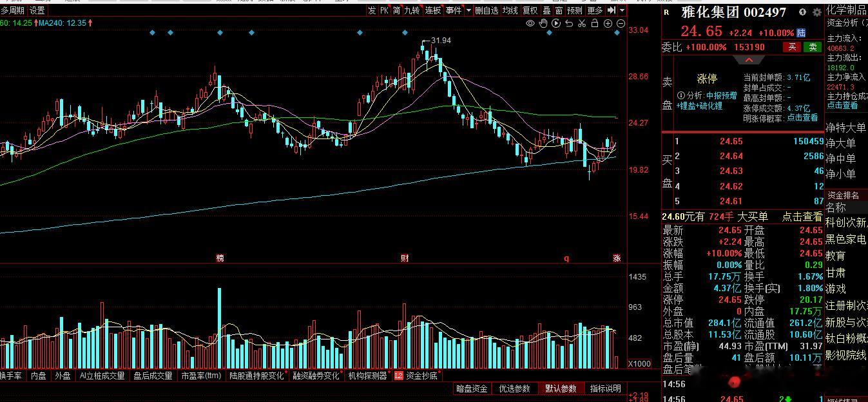Open 复权 price adjustment option

(530, 10)
